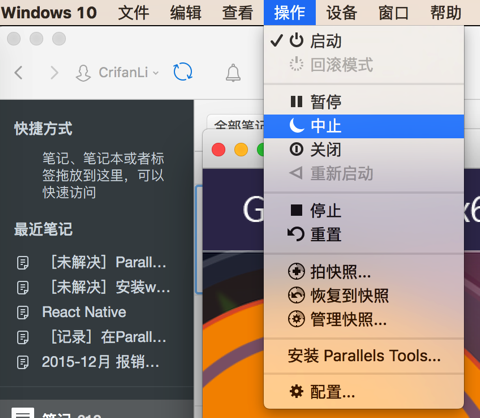Close the open 操作 menu
The image size is (480, 418).
(x=289, y=13)
